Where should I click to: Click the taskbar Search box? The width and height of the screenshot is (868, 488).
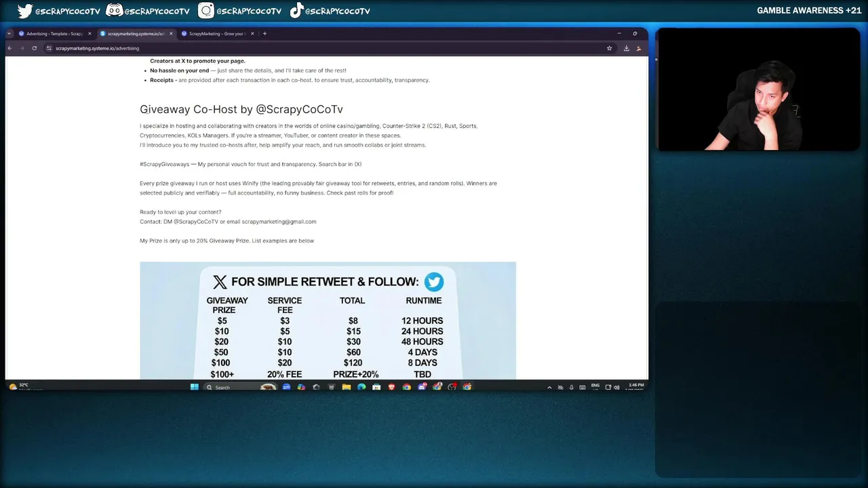pyautogui.click(x=241, y=387)
